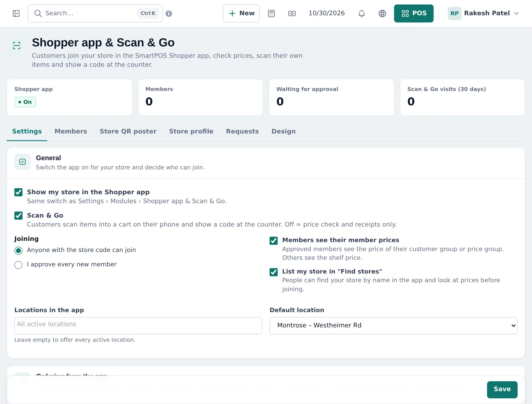
Task: Click the Waiting for approval card
Action: [x=332, y=97]
